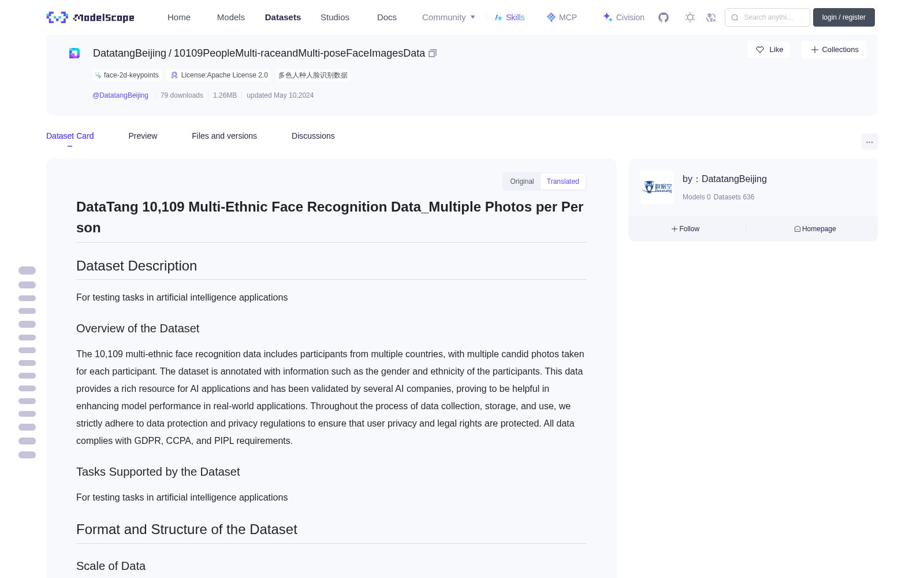The width and height of the screenshot is (924, 578).
Task: Click the 多色人种人脸识别数据 tag
Action: [313, 75]
